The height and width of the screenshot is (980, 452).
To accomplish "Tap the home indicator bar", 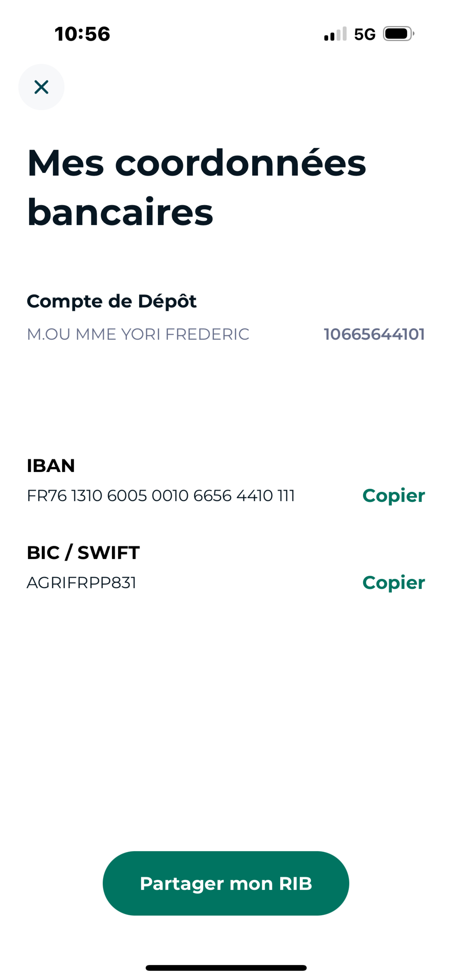I will (226, 967).
